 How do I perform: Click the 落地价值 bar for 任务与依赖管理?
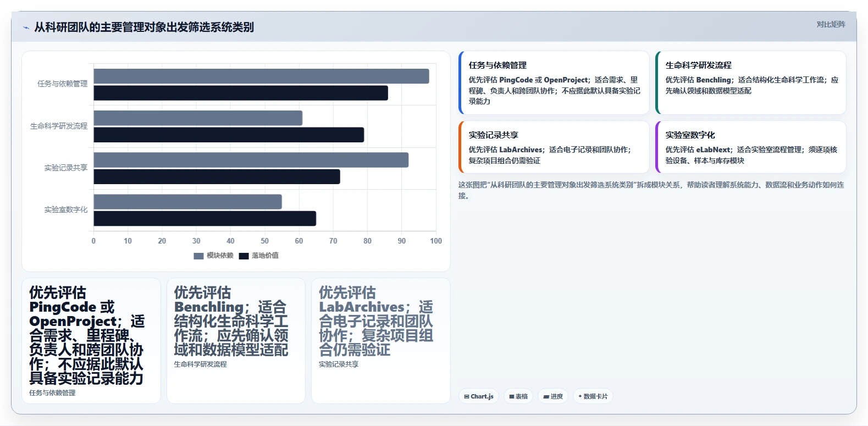point(241,93)
